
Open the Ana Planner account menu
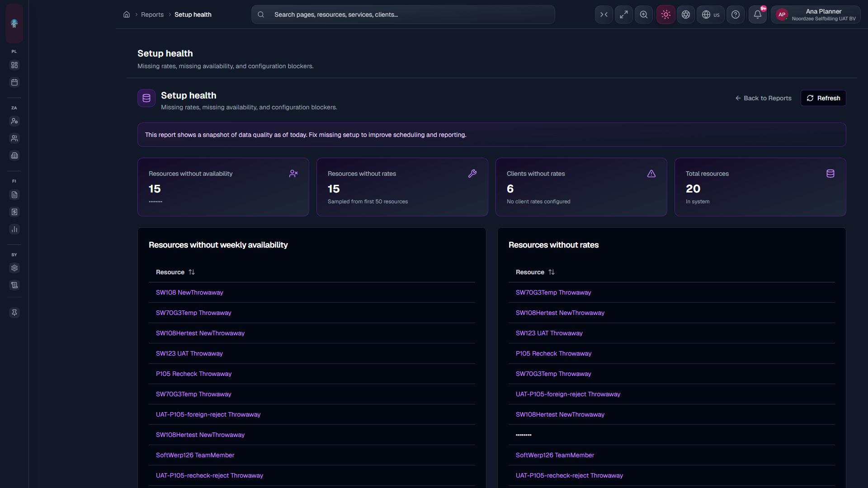816,14
